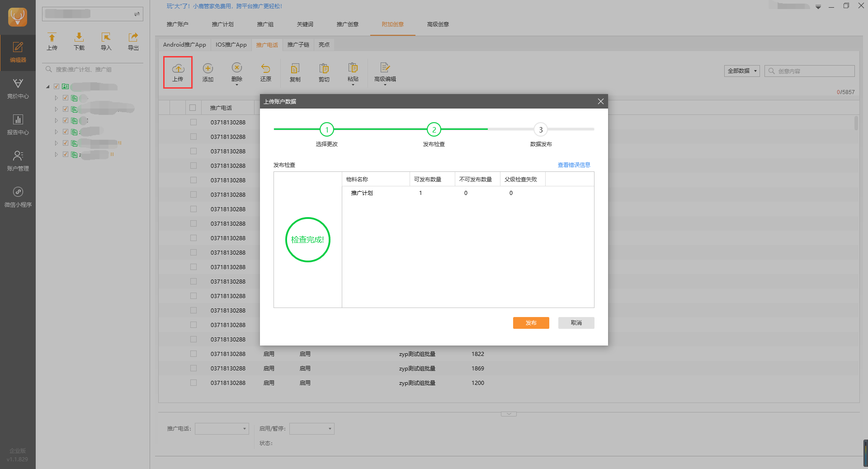Collapse the root account tree node

48,86
